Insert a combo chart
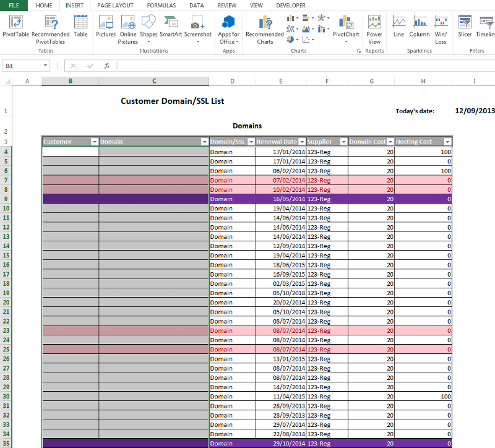This screenshot has width=495, height=448. [x=323, y=29]
